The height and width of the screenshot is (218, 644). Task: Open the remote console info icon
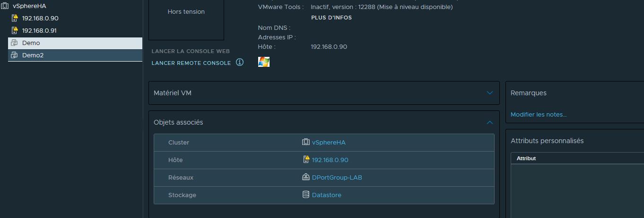point(240,62)
